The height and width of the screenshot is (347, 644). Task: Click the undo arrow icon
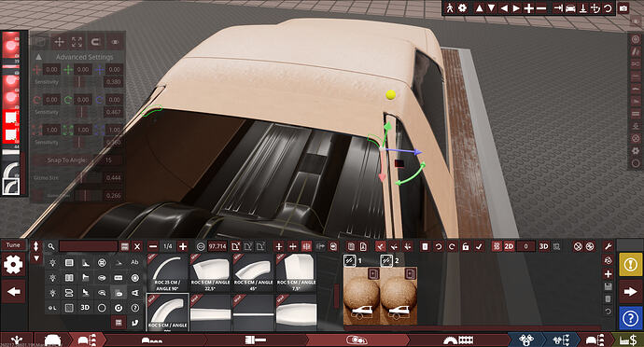click(439, 246)
